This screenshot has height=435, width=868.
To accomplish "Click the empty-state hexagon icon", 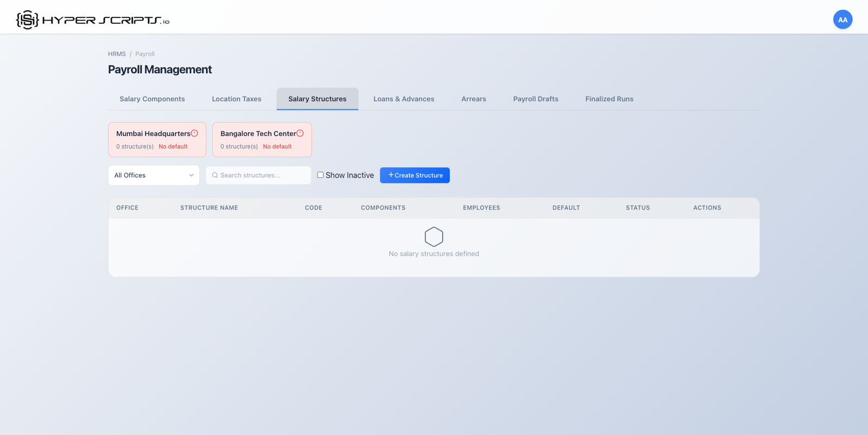I will point(433,237).
